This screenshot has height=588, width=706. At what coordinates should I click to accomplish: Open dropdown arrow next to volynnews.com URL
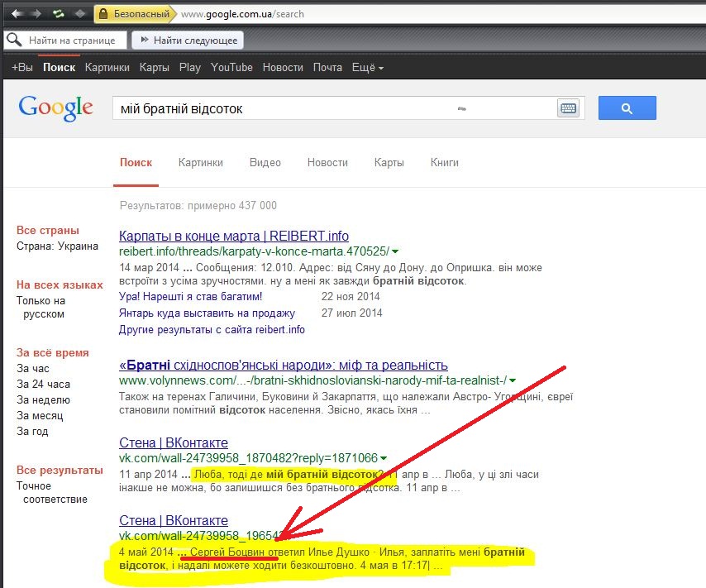(x=513, y=380)
